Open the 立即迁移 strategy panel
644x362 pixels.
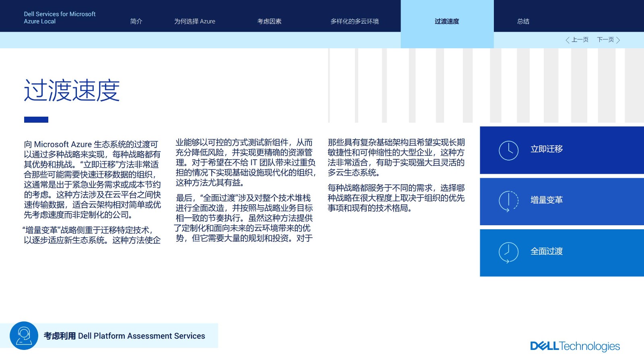[561, 150]
